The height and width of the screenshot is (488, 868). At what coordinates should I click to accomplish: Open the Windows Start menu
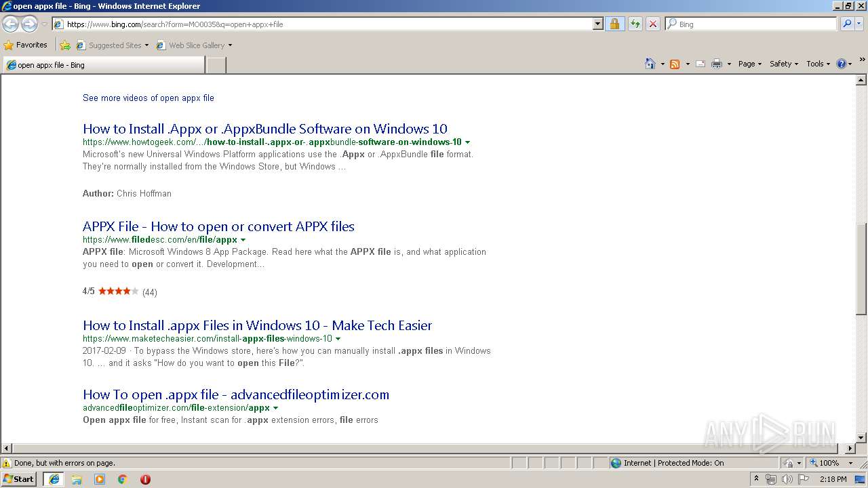pos(19,479)
